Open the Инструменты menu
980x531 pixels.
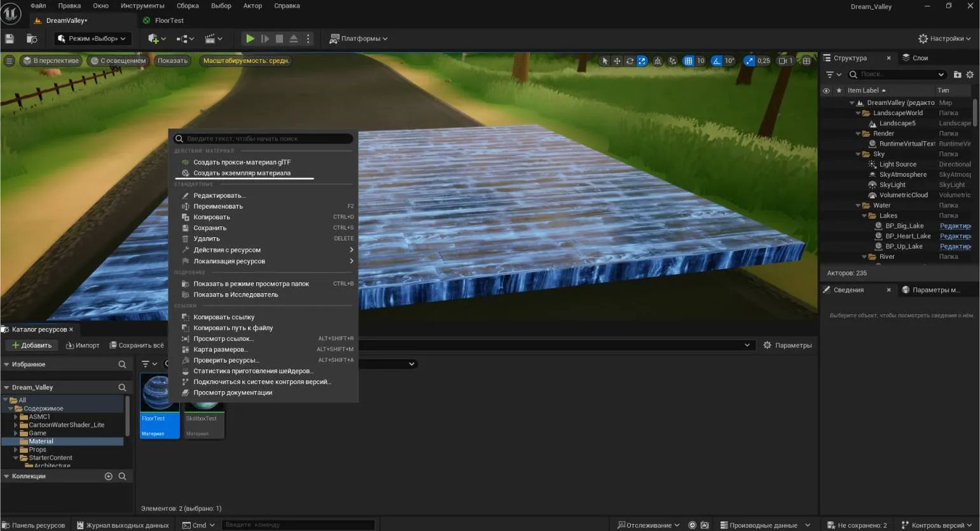[x=142, y=6]
